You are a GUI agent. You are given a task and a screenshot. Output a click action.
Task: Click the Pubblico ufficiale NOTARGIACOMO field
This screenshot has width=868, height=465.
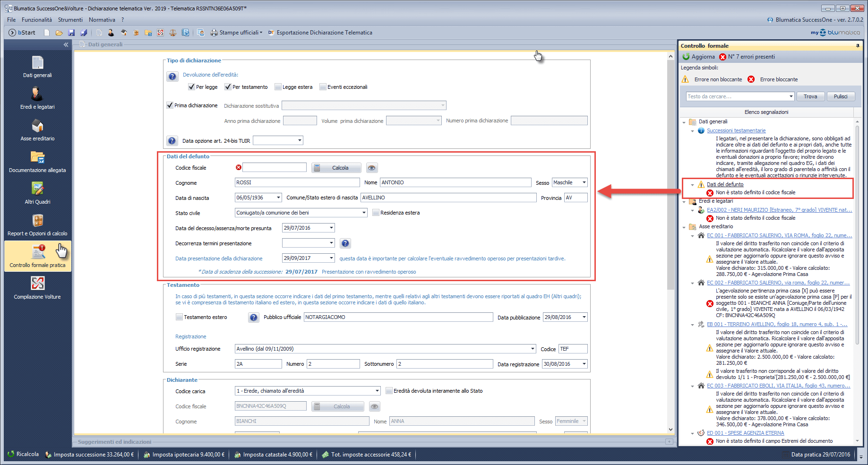(x=398, y=317)
